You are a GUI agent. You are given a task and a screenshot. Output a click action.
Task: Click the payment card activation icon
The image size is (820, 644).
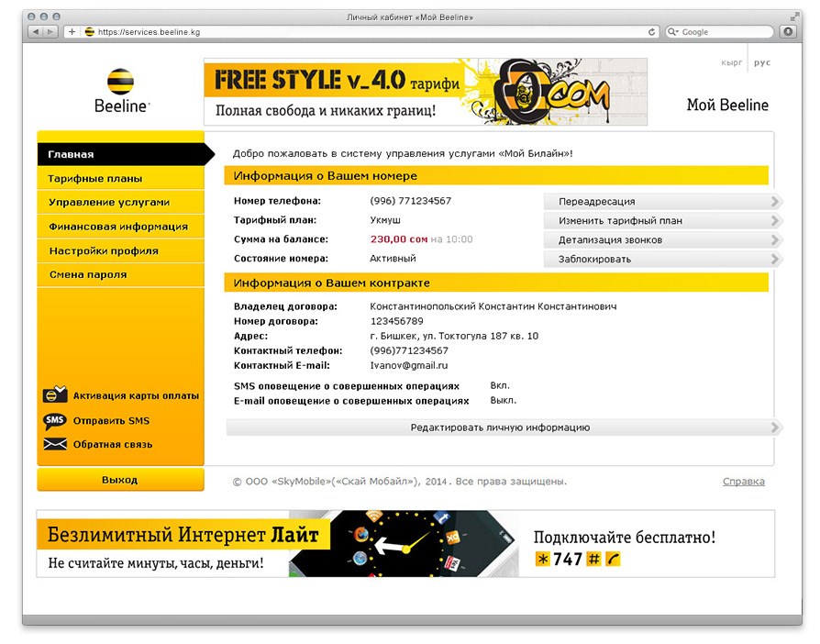(x=55, y=394)
